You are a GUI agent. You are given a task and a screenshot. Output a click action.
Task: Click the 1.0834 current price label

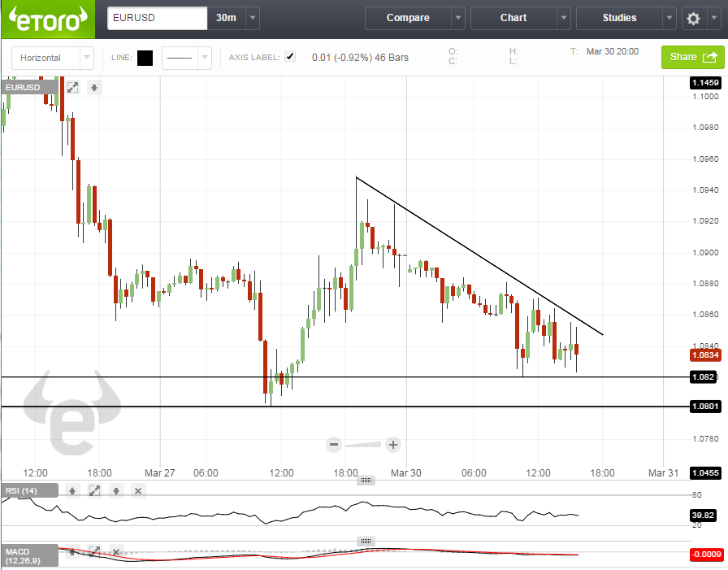(705, 355)
